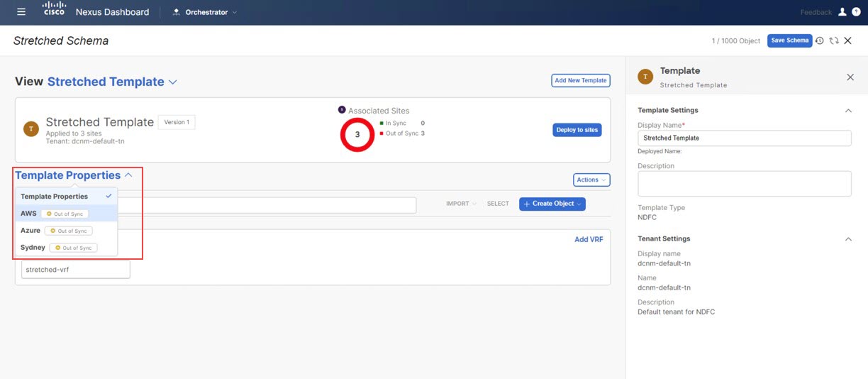Click the 'NDFC' template type value
Image resolution: width=868 pixels, height=379 pixels.
tap(647, 217)
